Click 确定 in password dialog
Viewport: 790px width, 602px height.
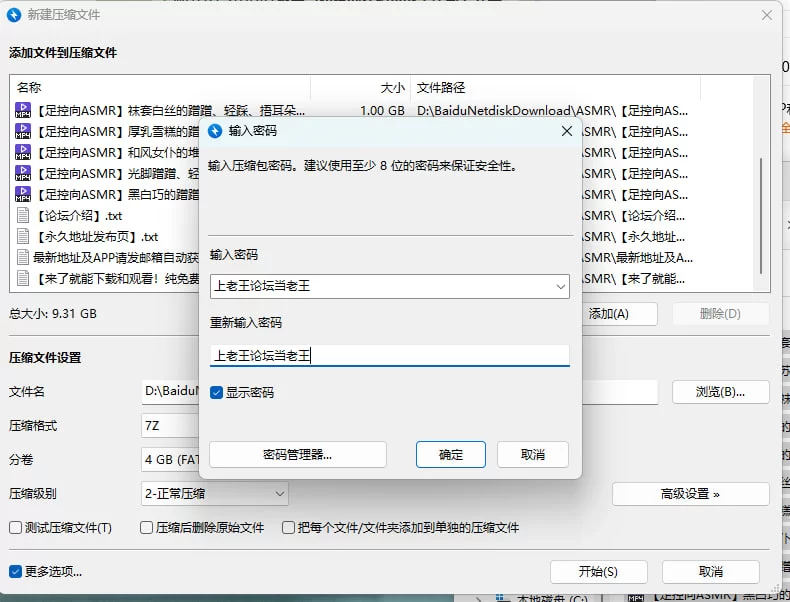[451, 455]
